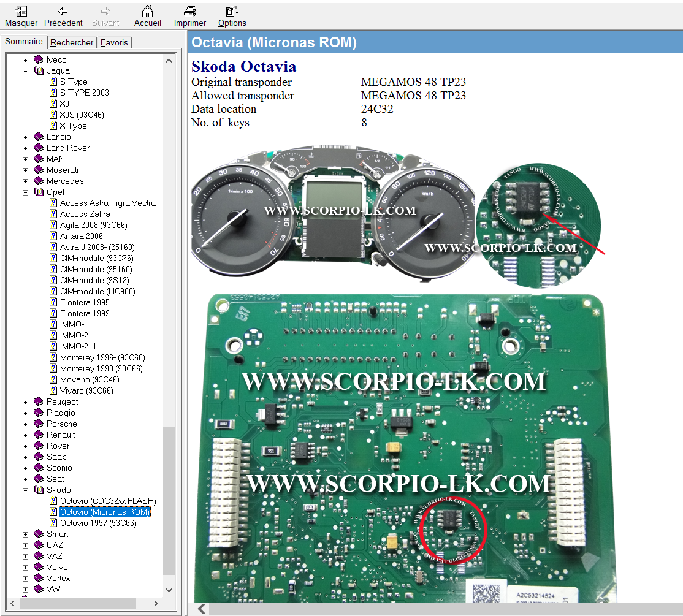Switch to the Favoris tab

tap(115, 42)
